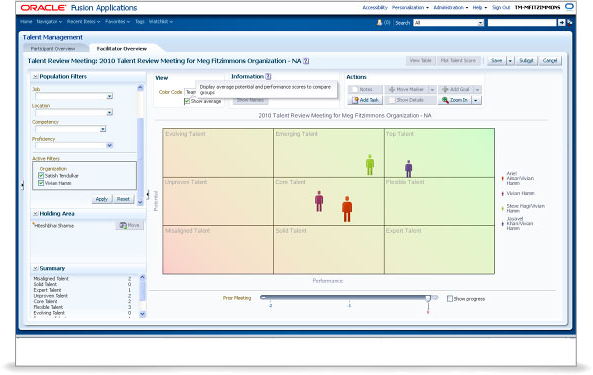Viewport: 593px width, 375px height.
Task: Select the magenta person marker in Core Talent
Action: tap(319, 201)
